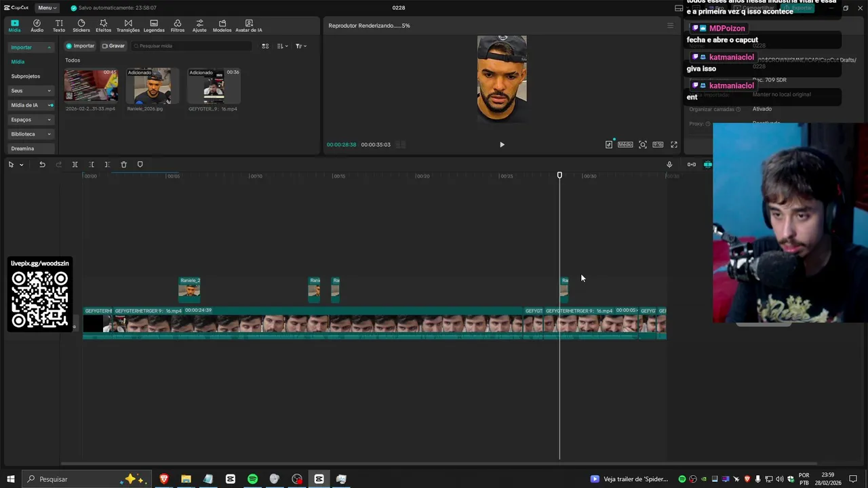Click the player hamburger menu icon
The height and width of the screenshot is (488, 868).
click(670, 26)
